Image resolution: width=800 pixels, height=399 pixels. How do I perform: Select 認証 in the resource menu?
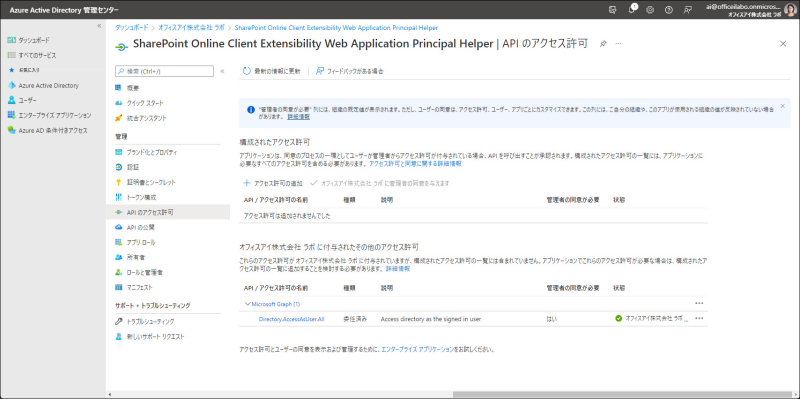point(133,167)
